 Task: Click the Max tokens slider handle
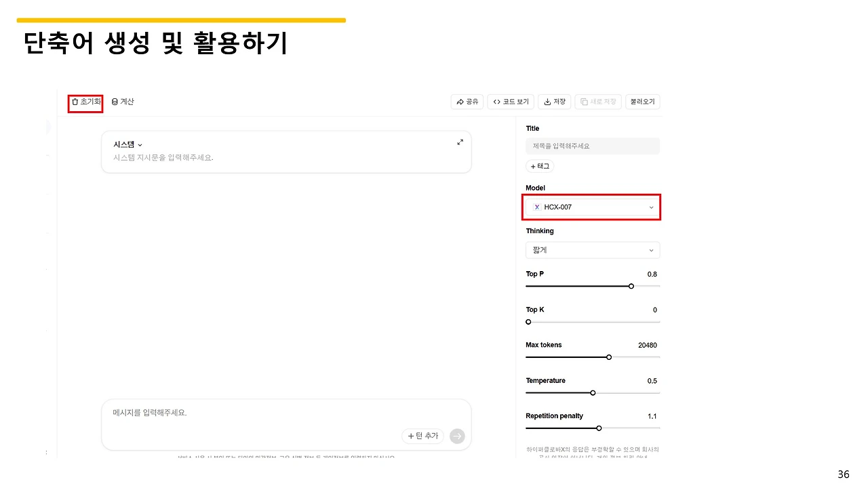tap(608, 357)
